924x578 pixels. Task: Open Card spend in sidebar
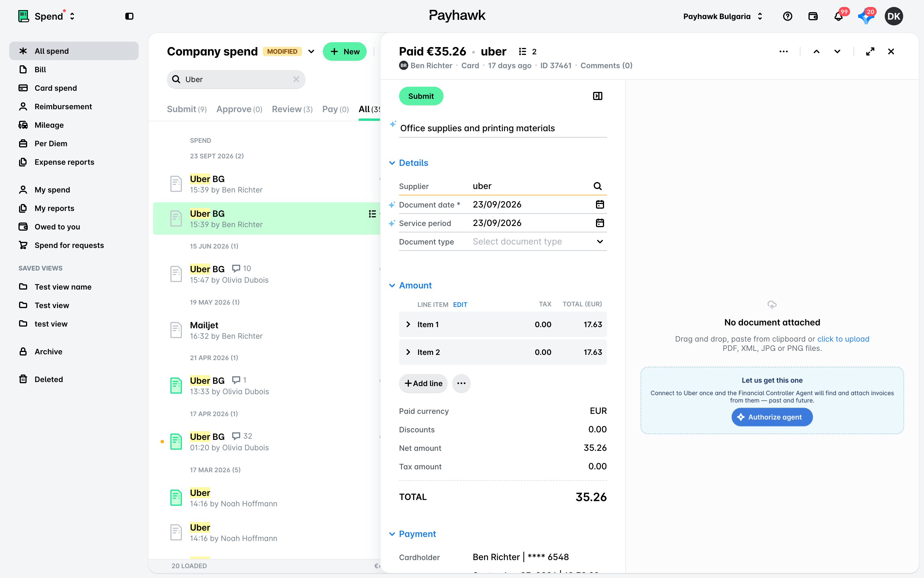(74, 88)
